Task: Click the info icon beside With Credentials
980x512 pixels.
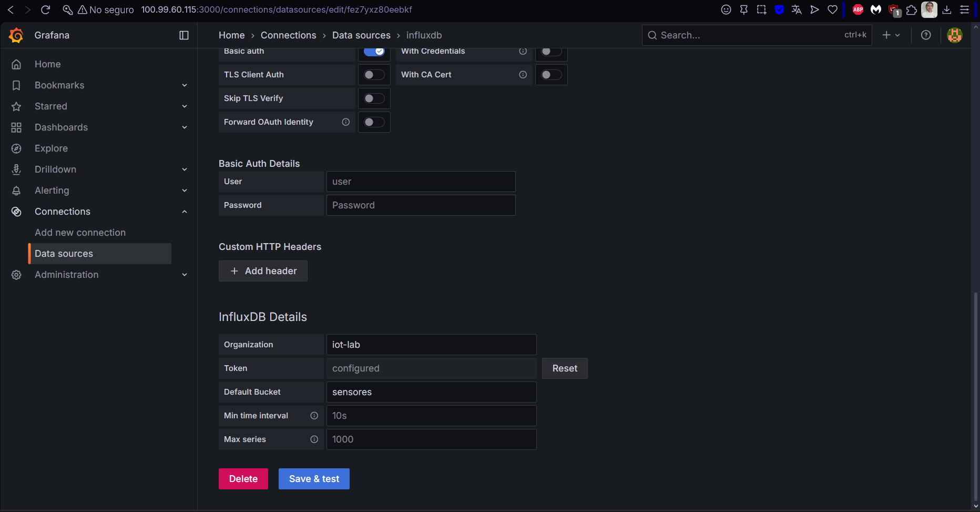Action: coord(523,51)
